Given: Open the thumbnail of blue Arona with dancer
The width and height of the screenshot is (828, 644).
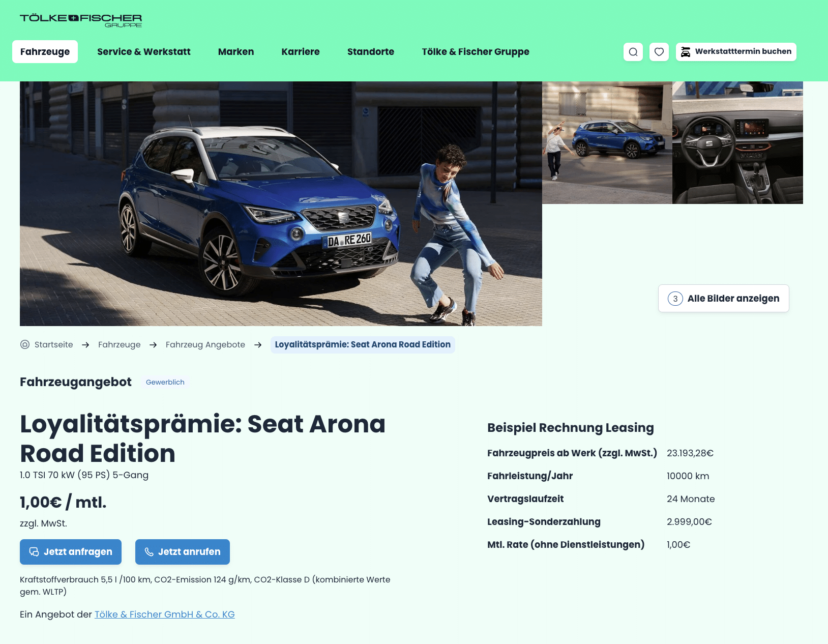Looking at the screenshot, I should (607, 142).
